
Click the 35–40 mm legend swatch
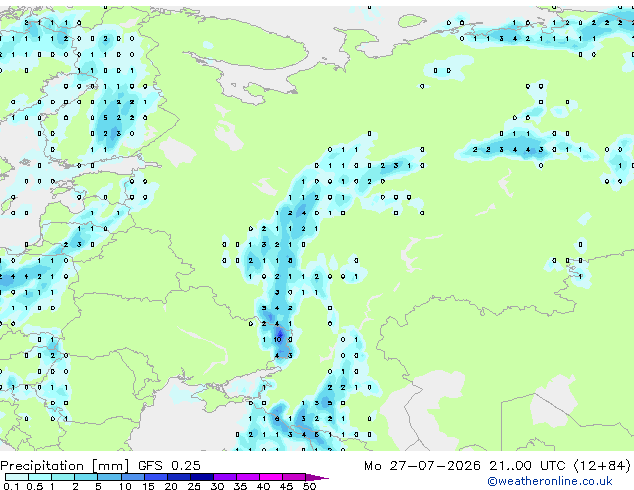tap(247, 477)
